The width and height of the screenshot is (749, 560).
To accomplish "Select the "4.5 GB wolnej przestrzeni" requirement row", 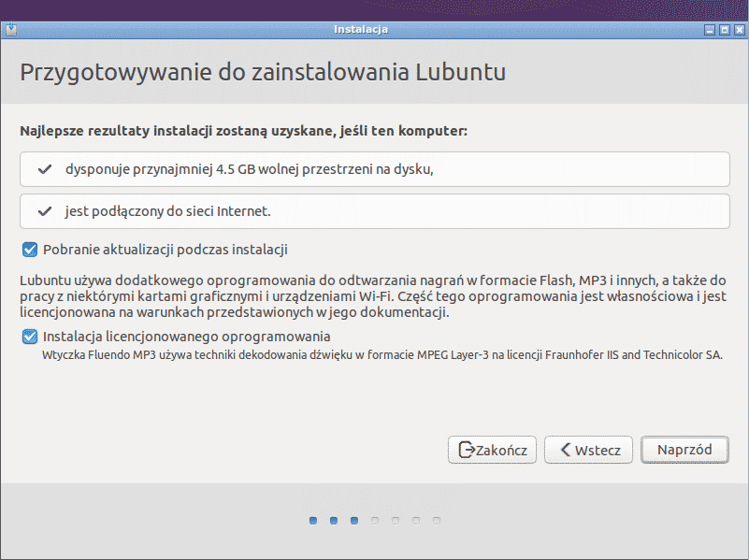I will [x=374, y=169].
